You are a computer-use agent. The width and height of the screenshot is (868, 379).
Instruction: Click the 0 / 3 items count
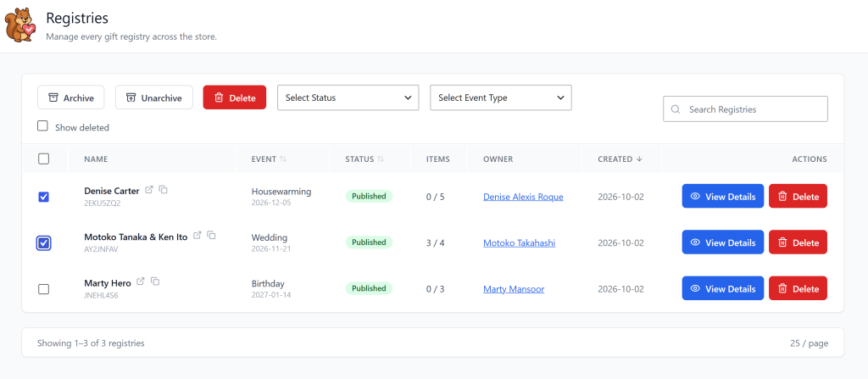pyautogui.click(x=435, y=288)
